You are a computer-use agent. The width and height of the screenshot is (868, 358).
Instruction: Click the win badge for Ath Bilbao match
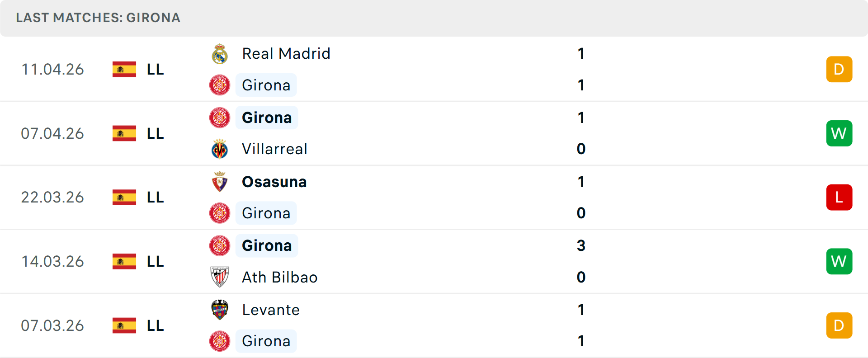point(839,261)
